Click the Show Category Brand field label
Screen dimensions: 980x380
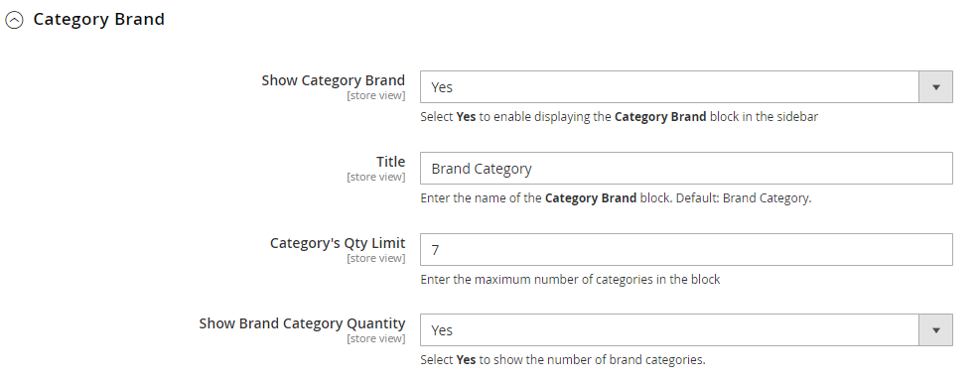[x=334, y=80]
